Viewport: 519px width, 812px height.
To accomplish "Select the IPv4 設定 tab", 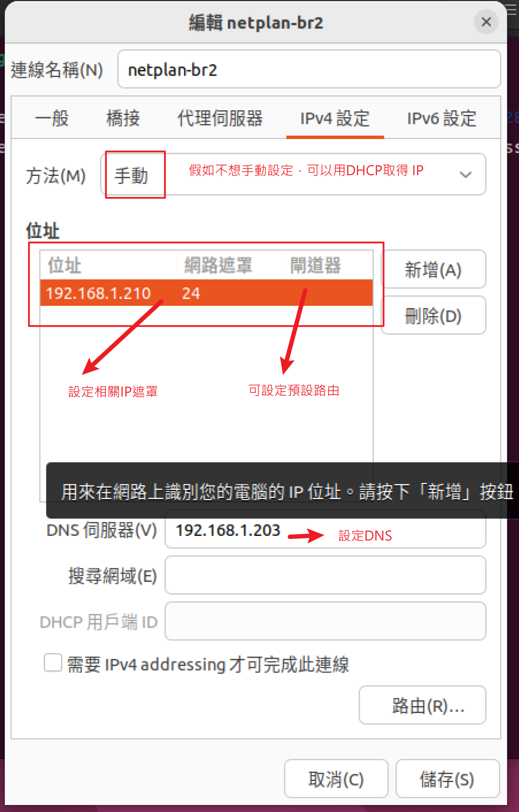I will click(335, 118).
